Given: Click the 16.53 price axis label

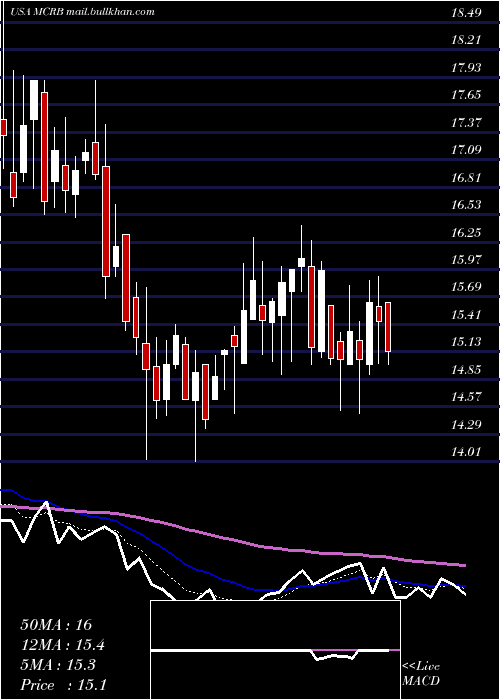Looking at the screenshot, I should point(466,205).
